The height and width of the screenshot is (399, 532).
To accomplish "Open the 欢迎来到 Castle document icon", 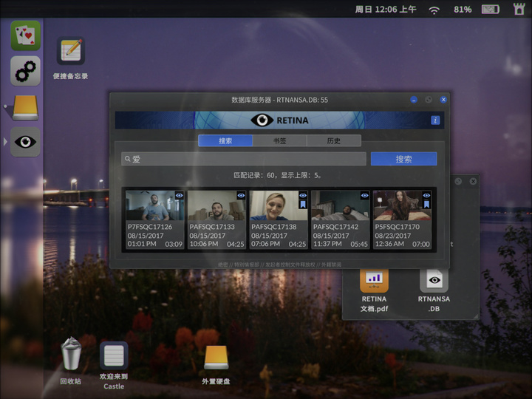I will 114,356.
